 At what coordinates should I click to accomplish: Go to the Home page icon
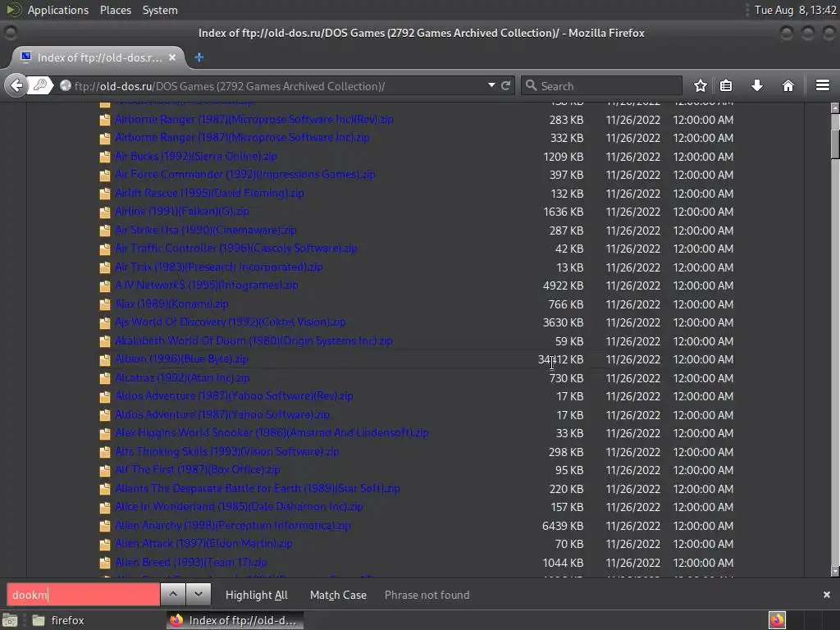788,85
